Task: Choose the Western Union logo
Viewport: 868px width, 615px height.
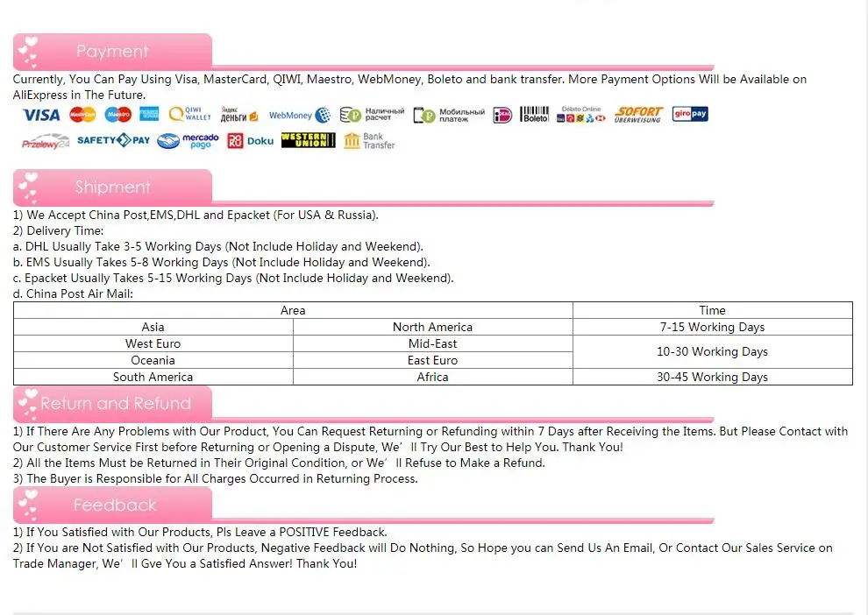Action: coord(309,140)
